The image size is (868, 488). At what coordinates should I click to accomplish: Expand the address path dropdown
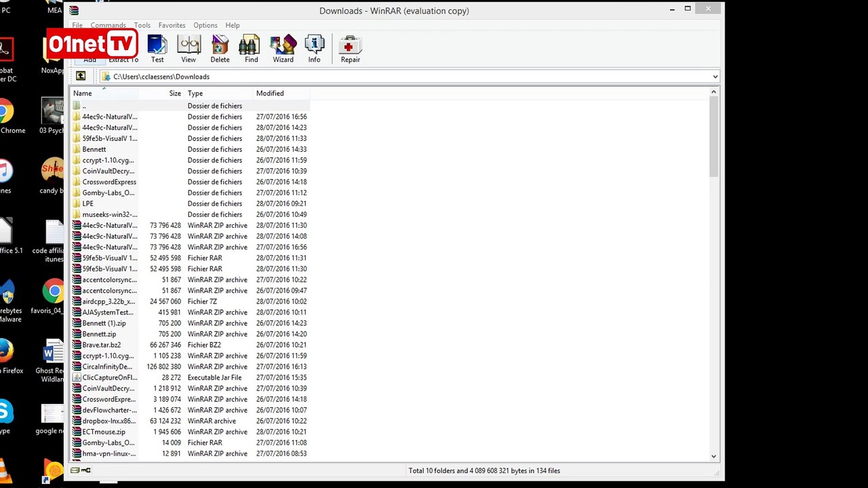[x=715, y=77]
